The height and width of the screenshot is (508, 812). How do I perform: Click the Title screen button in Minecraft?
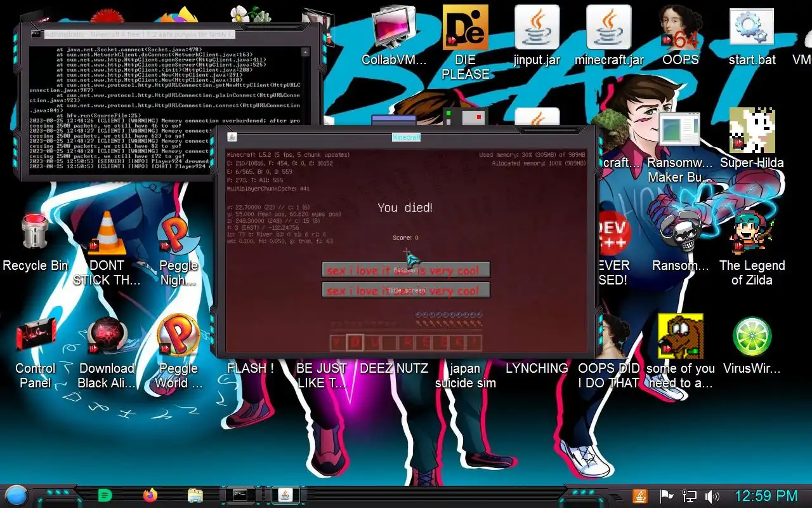tap(406, 290)
